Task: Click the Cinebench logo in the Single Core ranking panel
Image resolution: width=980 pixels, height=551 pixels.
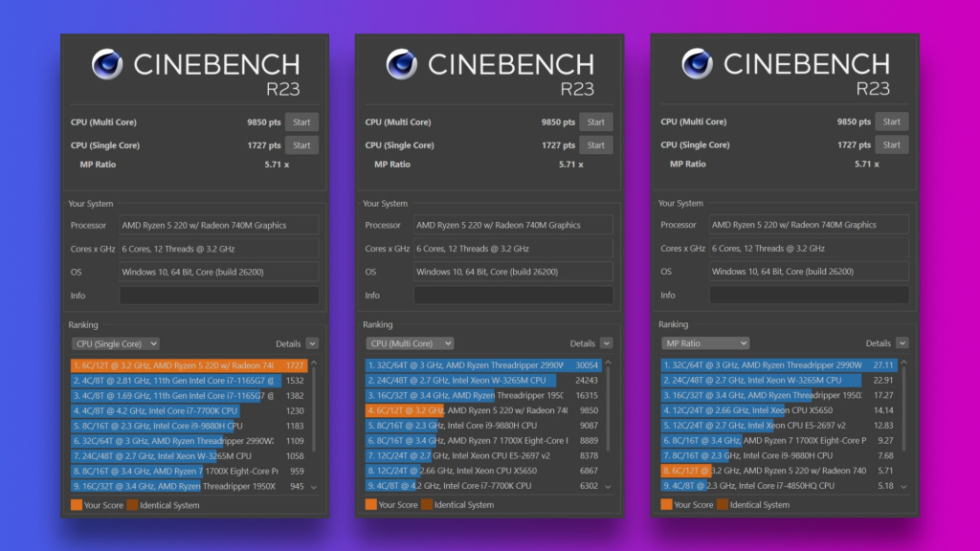Action: (107, 65)
